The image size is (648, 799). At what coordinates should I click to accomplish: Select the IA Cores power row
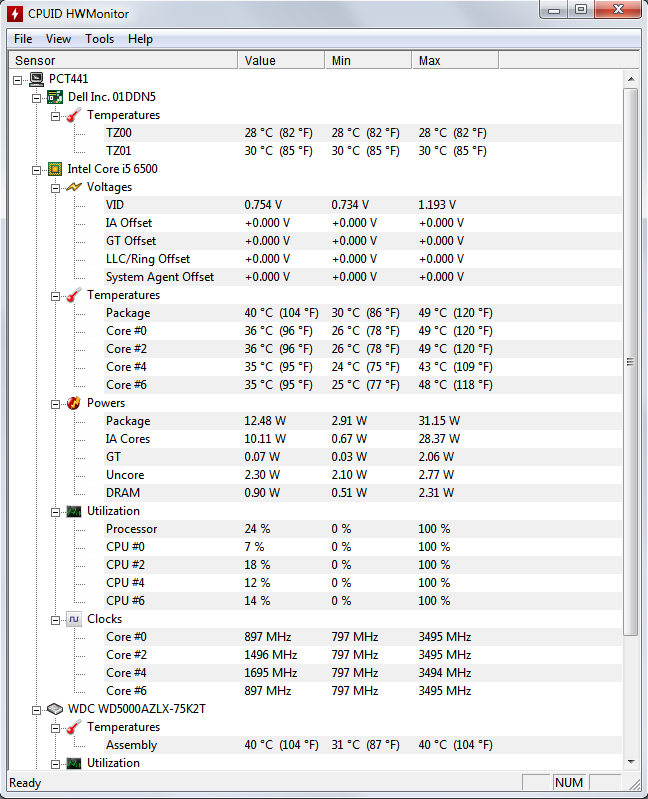point(363,439)
